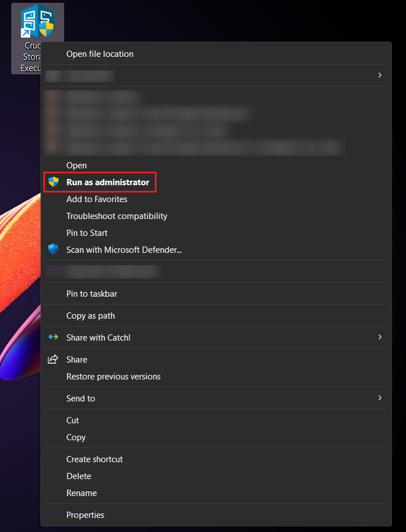Viewport: 406px width, 532px height.
Task: Select the Share menu entry
Action: [x=216, y=360]
